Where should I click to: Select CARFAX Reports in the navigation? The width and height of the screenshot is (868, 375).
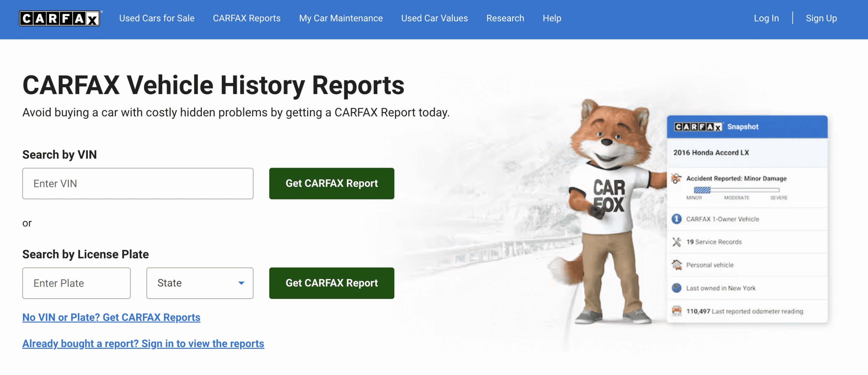pyautogui.click(x=247, y=18)
